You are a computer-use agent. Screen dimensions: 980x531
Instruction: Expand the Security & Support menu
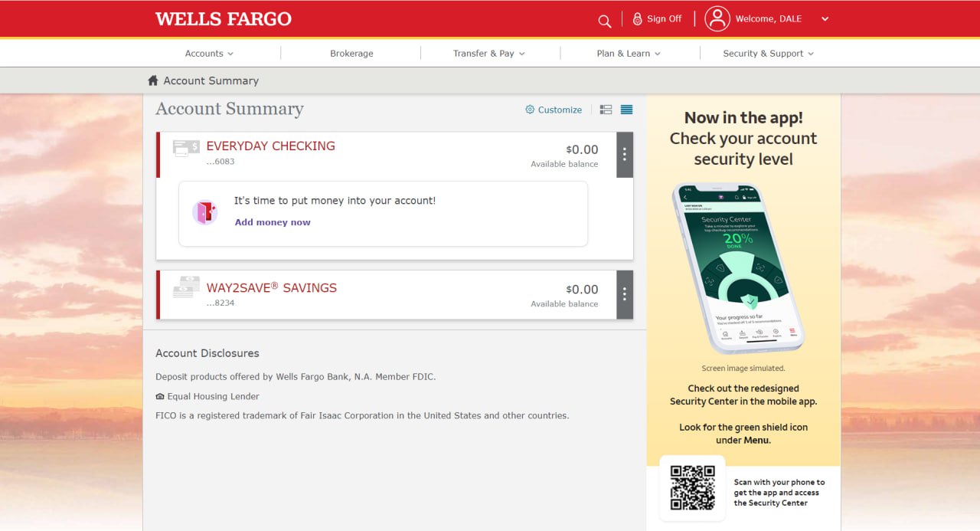769,54
